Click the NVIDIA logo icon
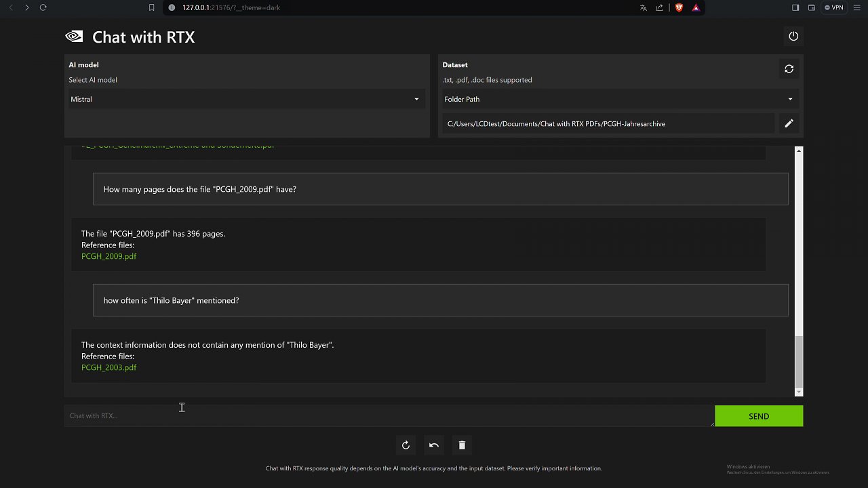 point(74,37)
